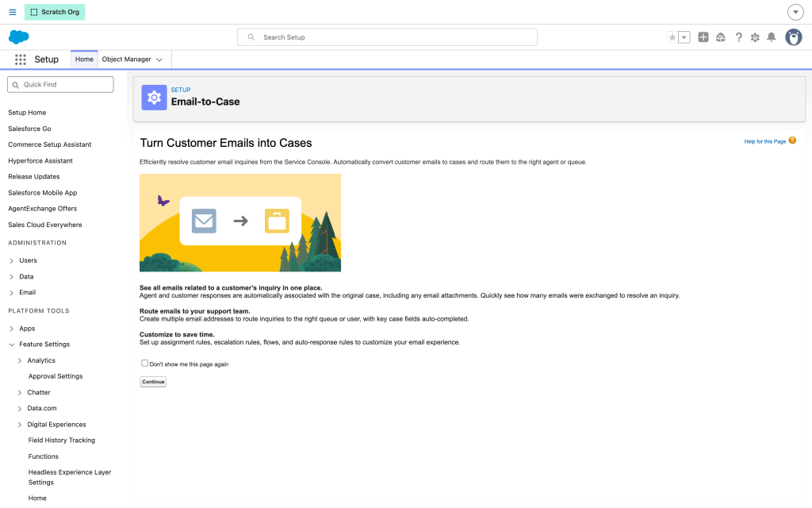The width and height of the screenshot is (812, 508).
Task: Open the notifications bell
Action: point(771,37)
